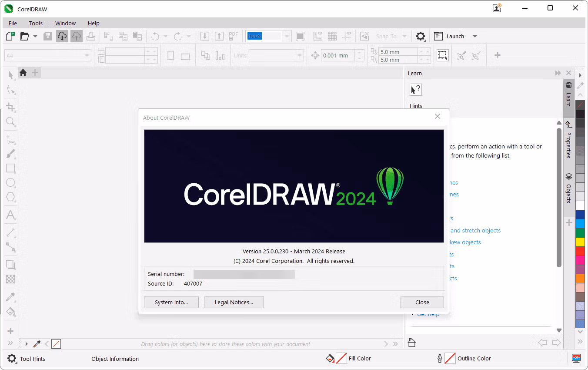
Task: Click the Publish to PDF icon
Action: tap(234, 36)
